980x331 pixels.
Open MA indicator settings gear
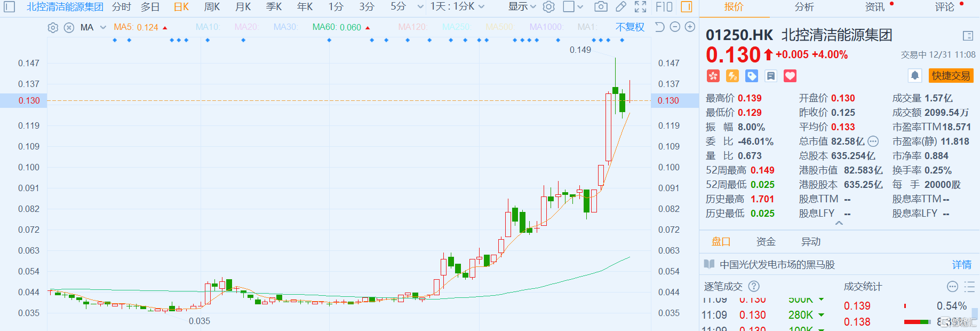53,28
